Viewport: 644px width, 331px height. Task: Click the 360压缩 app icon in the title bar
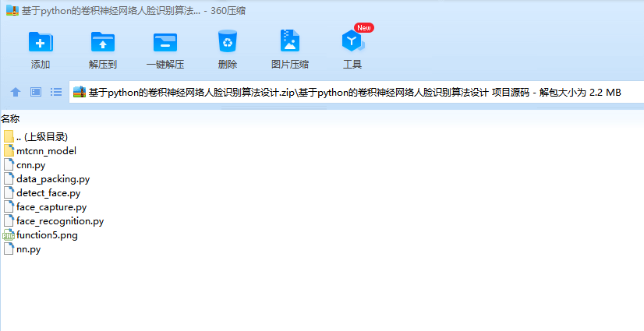(12, 10)
